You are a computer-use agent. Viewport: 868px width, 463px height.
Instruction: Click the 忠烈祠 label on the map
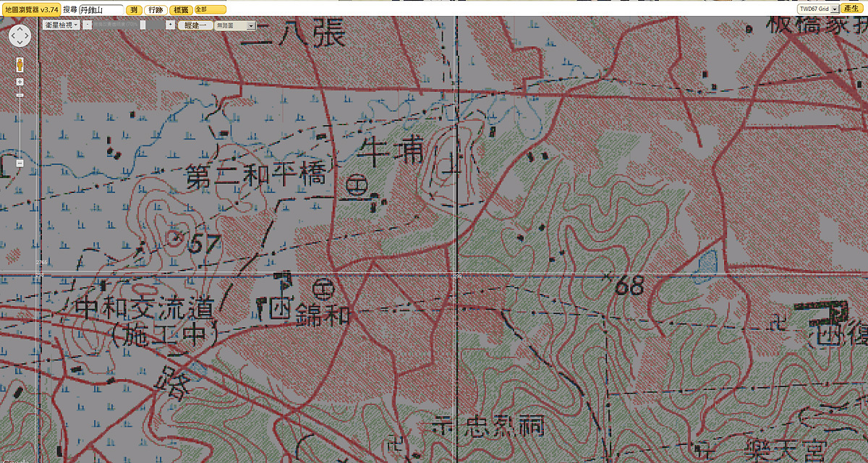pyautogui.click(x=506, y=427)
